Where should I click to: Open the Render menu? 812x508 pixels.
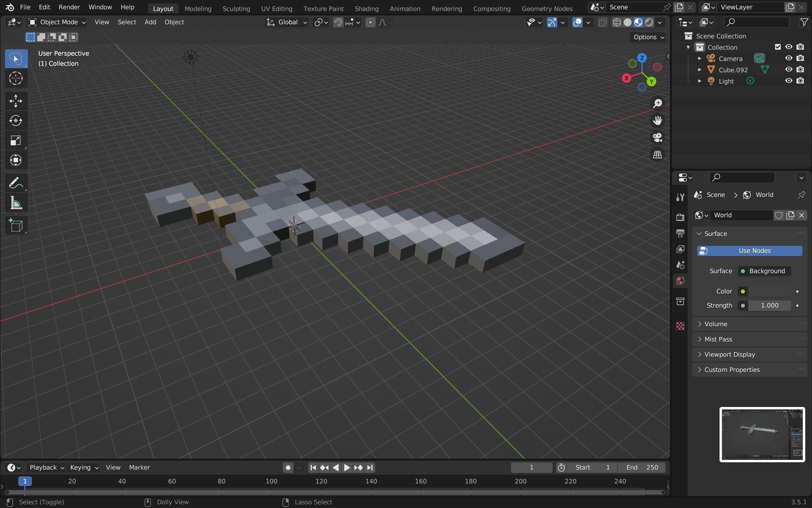69,7
